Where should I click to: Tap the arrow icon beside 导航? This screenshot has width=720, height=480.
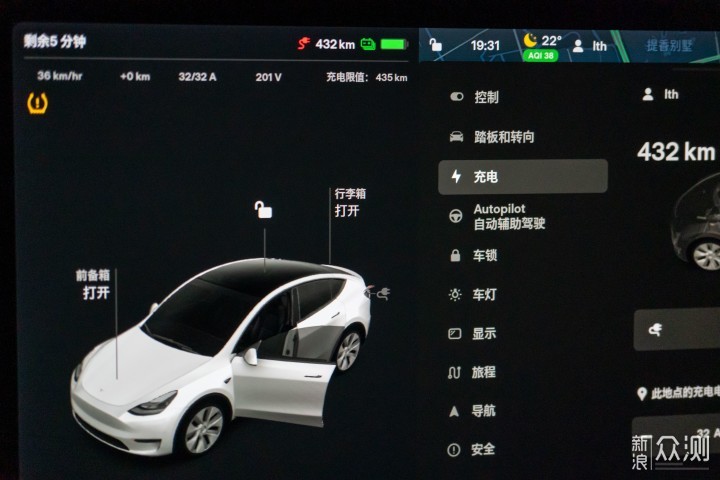pos(454,411)
